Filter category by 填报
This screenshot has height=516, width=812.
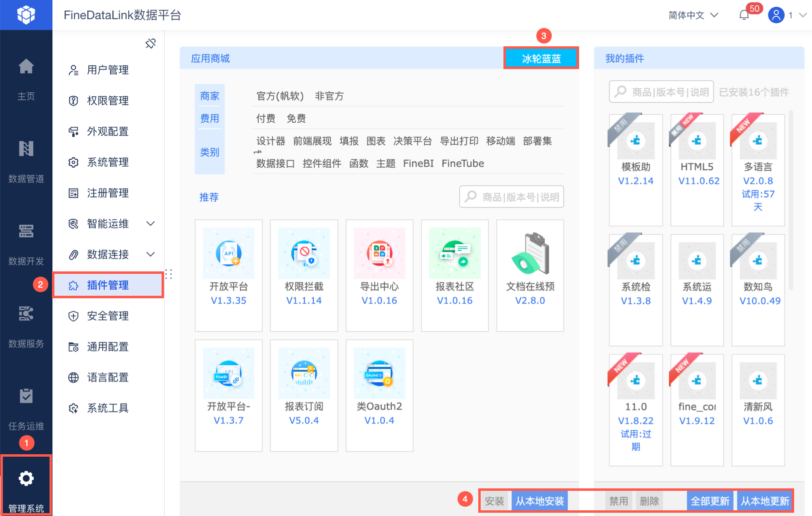coord(349,141)
